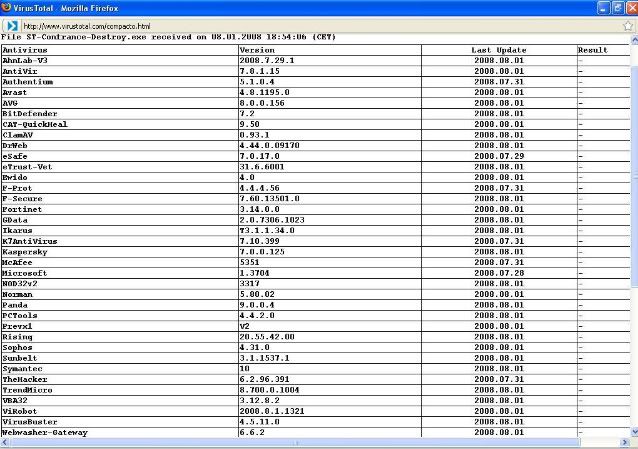This screenshot has width=638, height=449.
Task: Click the Version column header
Action: pyautogui.click(x=257, y=50)
